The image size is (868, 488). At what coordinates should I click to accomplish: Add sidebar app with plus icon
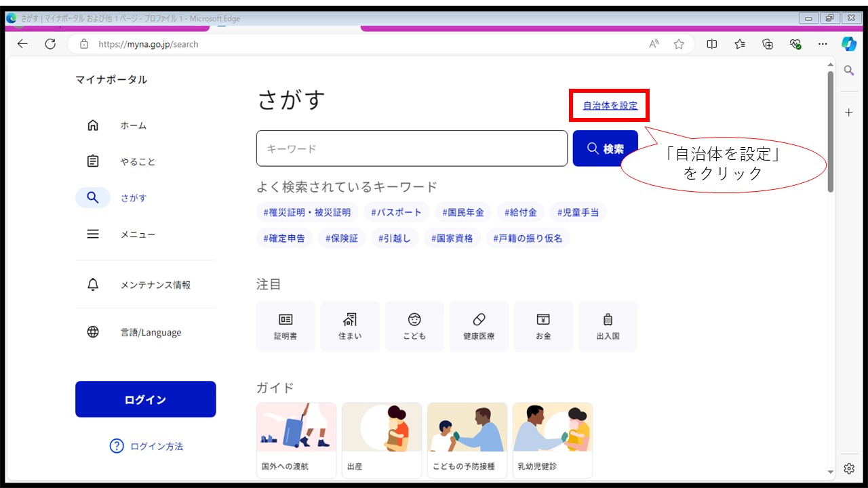click(x=849, y=113)
